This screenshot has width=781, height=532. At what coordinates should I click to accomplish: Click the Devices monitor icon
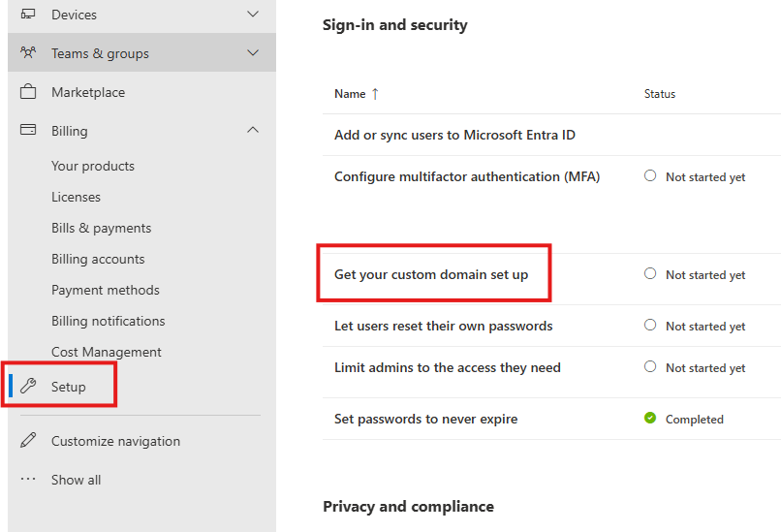pyautogui.click(x=29, y=15)
